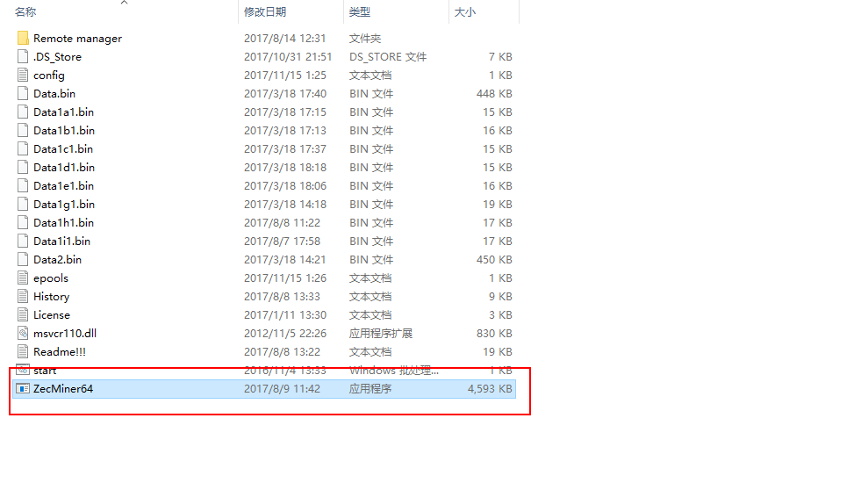Select the Data.bin file icon
This screenshot has height=483, width=868.
click(x=23, y=94)
